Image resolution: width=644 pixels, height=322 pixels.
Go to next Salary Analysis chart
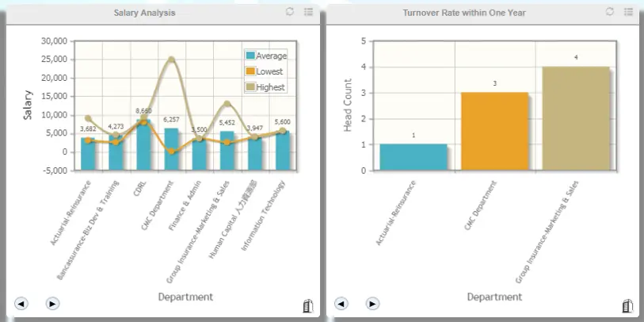click(52, 304)
